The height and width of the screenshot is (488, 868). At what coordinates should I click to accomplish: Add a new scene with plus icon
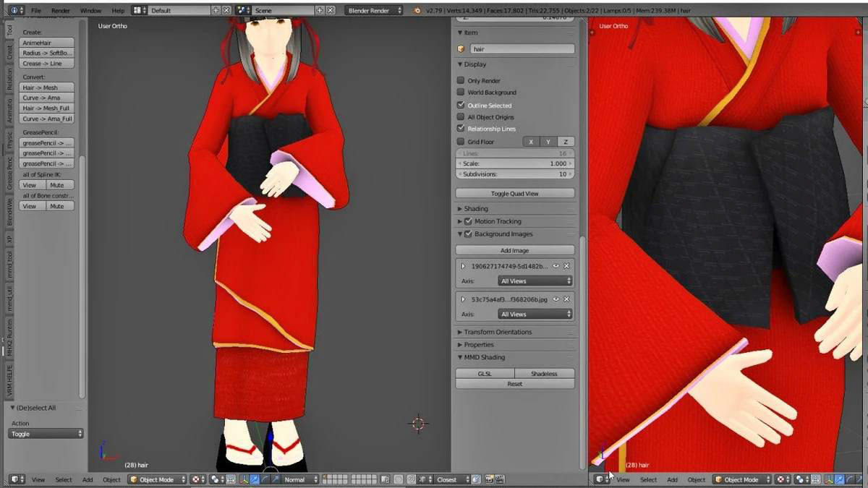pyautogui.click(x=320, y=10)
